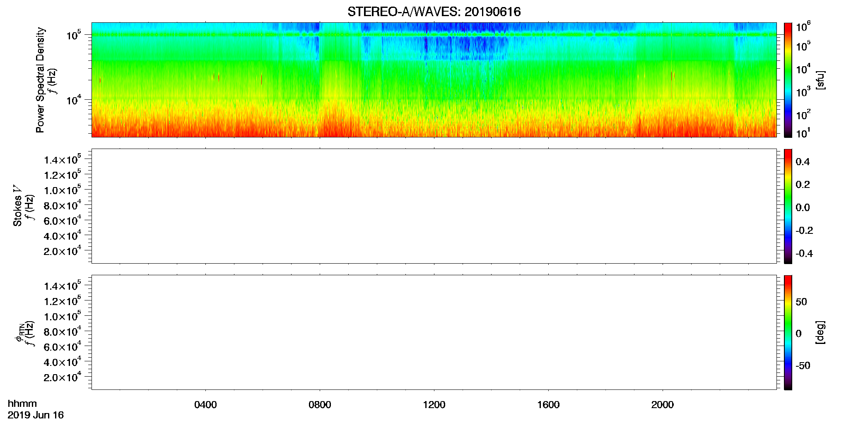Click the plot title STEREO-A/WAVES: 20190616
Viewport: 868px width, 447px height.
tap(434, 12)
